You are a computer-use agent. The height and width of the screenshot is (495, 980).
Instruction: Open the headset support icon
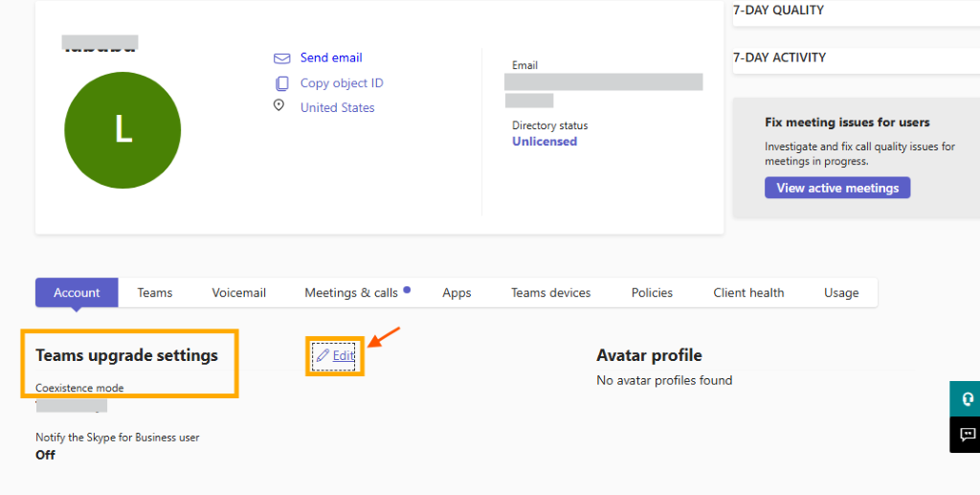(968, 398)
